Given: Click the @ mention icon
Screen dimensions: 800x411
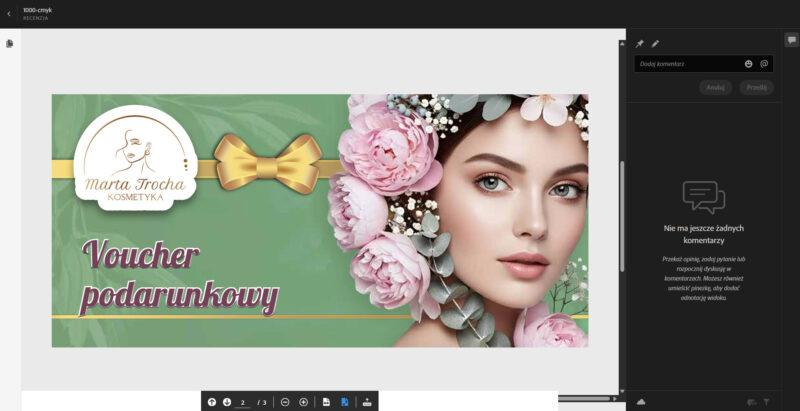Looking at the screenshot, I should click(764, 64).
